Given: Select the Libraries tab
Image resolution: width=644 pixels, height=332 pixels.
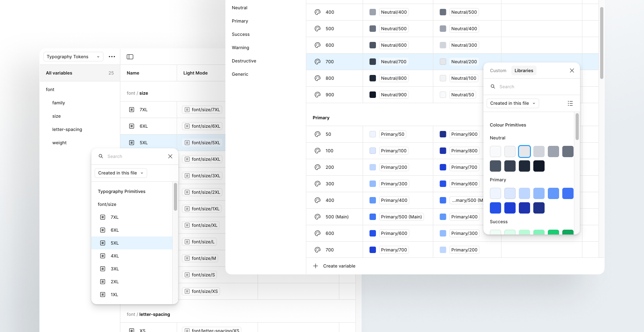Looking at the screenshot, I should pyautogui.click(x=524, y=71).
